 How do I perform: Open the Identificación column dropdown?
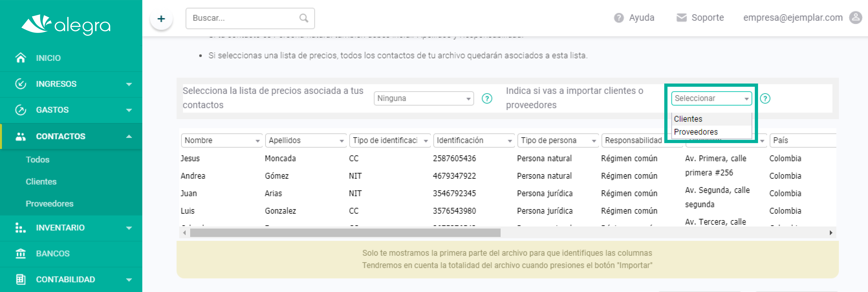474,140
